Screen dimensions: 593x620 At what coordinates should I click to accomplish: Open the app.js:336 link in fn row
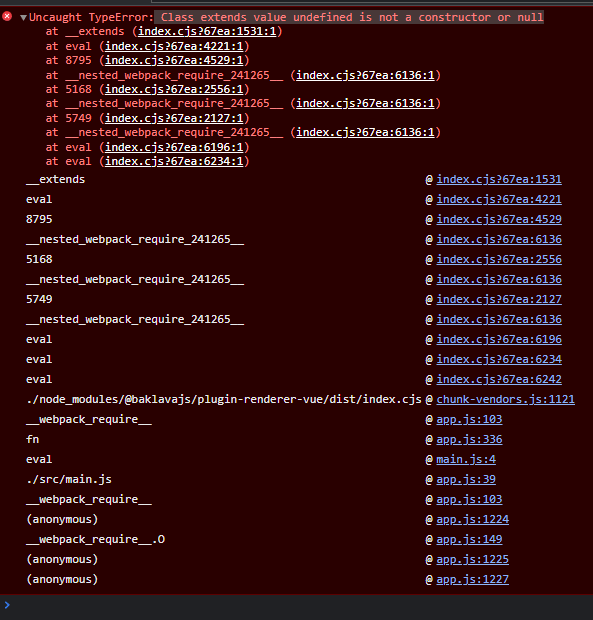(x=469, y=439)
